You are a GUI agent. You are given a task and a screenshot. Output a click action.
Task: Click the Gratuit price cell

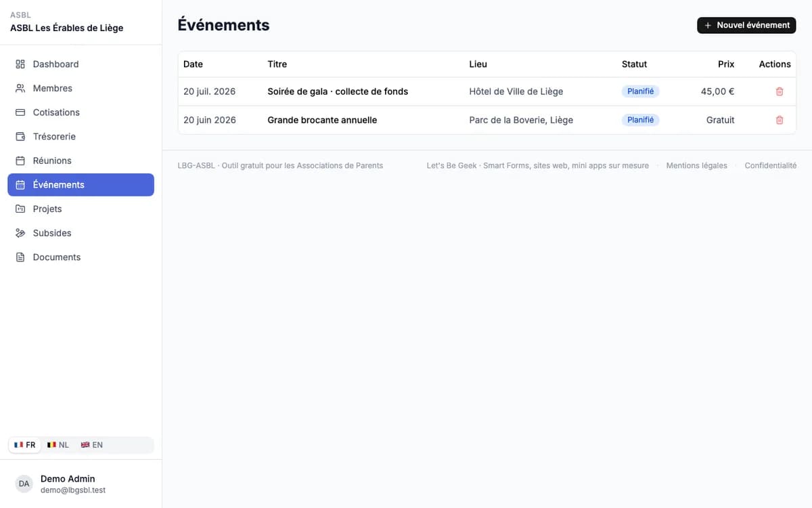click(x=720, y=120)
